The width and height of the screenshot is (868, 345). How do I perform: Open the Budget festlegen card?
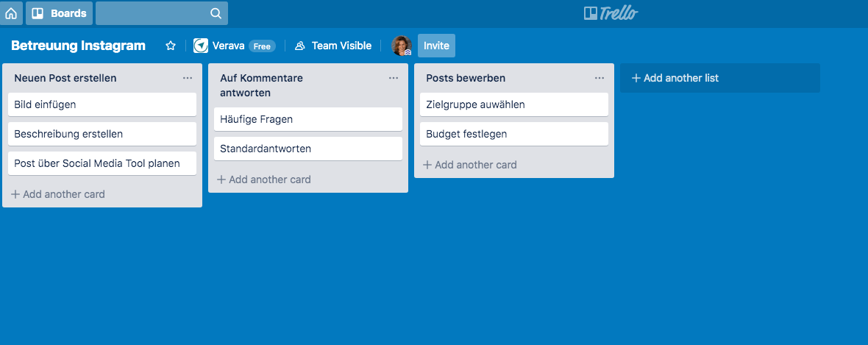[514, 133]
